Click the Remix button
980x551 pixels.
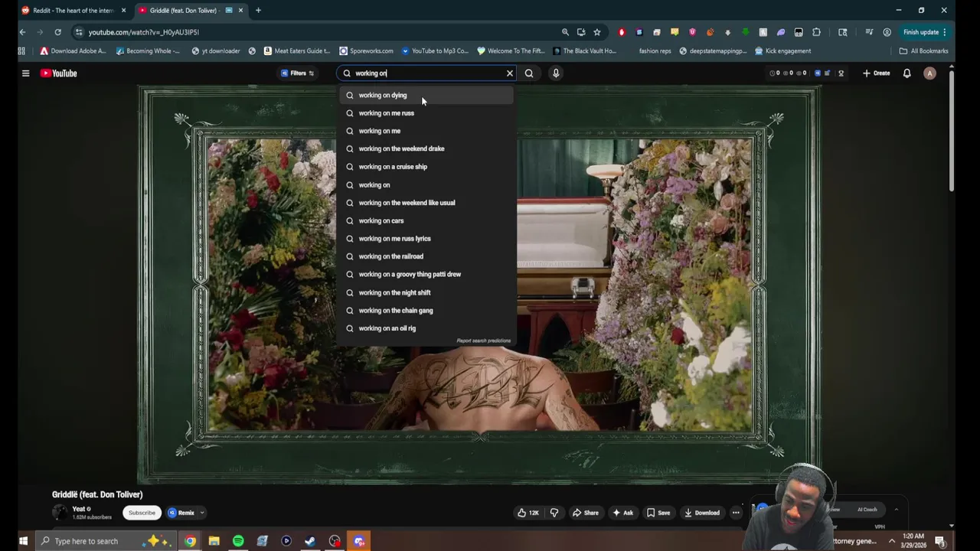(181, 513)
